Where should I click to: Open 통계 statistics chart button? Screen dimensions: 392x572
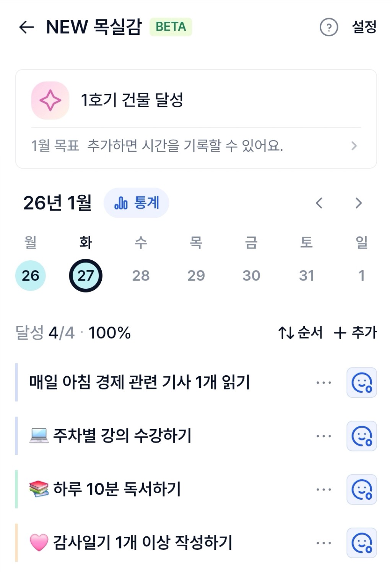click(137, 203)
